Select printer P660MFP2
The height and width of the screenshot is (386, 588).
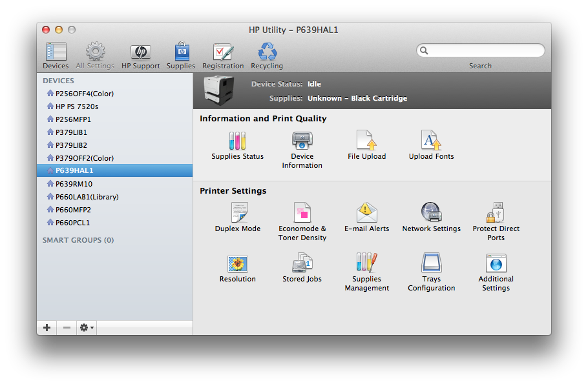click(115, 210)
